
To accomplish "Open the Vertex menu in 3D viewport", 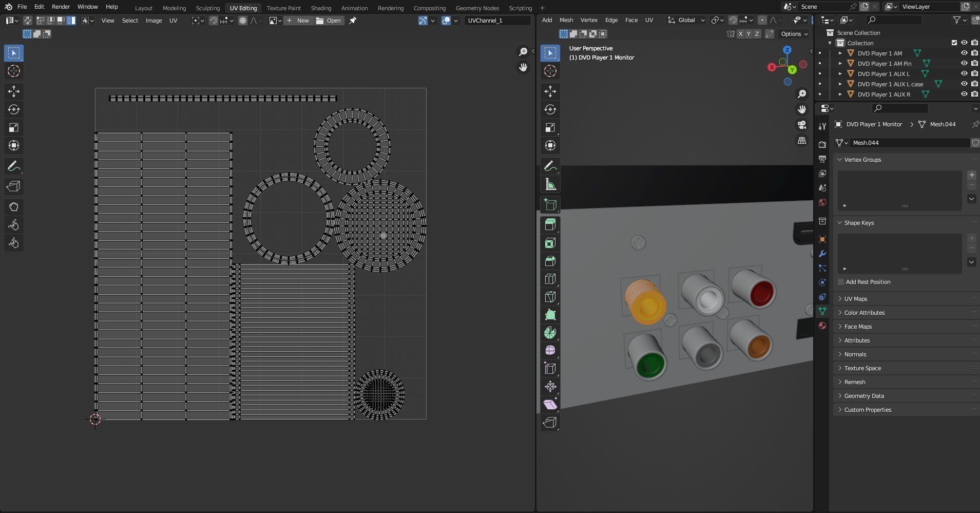I will (x=589, y=20).
